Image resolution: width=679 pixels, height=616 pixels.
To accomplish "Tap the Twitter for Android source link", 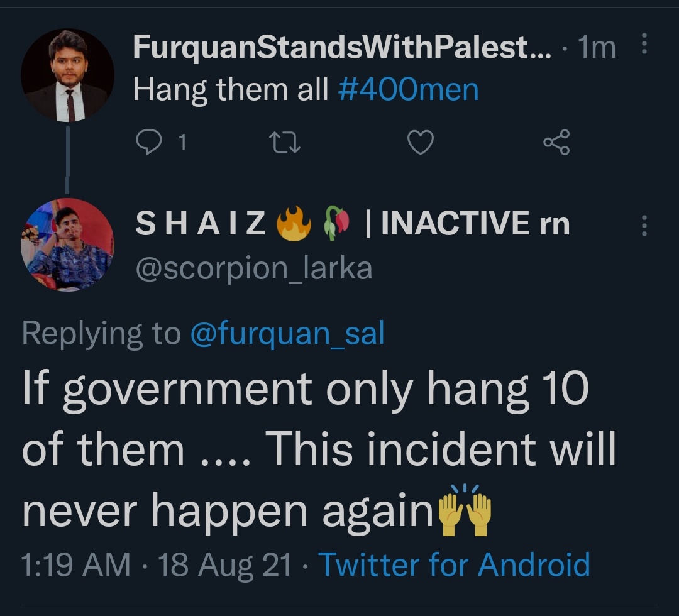I will (455, 564).
